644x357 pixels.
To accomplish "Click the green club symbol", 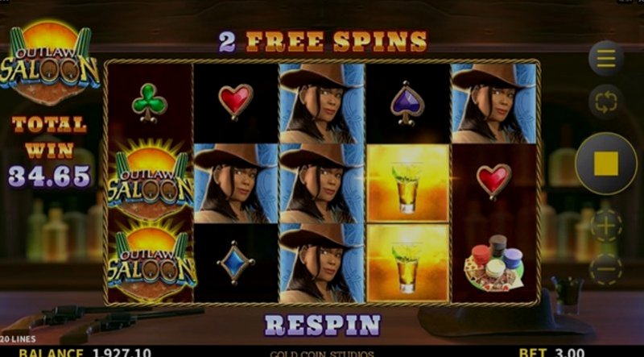I will pyautogui.click(x=150, y=103).
